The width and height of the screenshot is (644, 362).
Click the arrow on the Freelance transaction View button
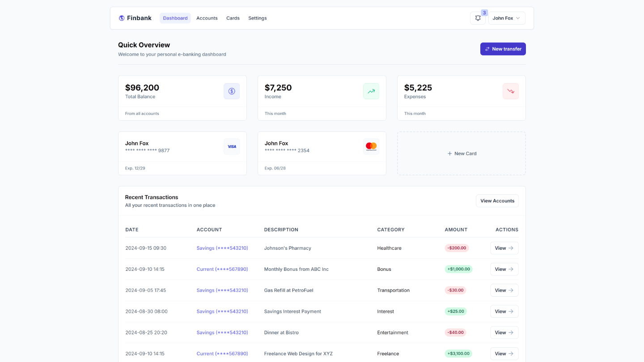click(511, 354)
